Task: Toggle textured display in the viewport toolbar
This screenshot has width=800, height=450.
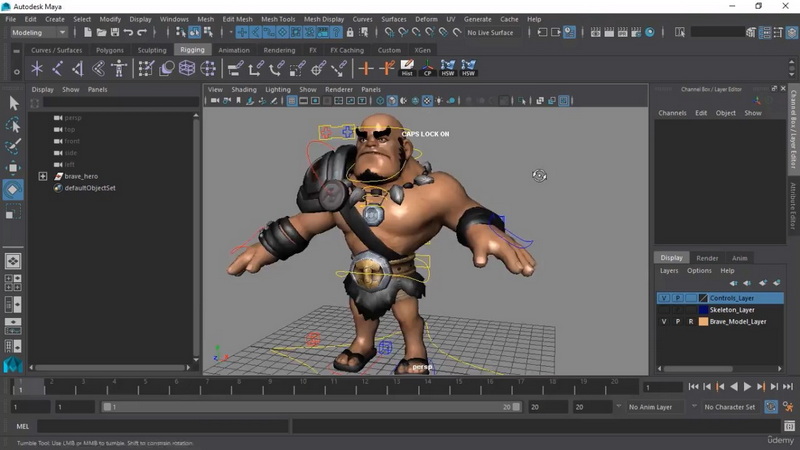Action: click(427, 101)
